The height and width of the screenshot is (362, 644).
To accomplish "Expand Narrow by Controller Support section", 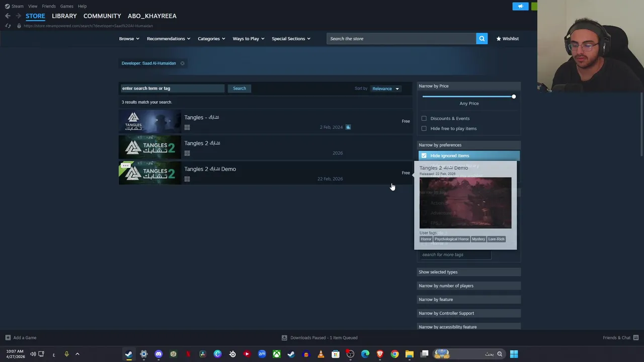I will click(468, 313).
